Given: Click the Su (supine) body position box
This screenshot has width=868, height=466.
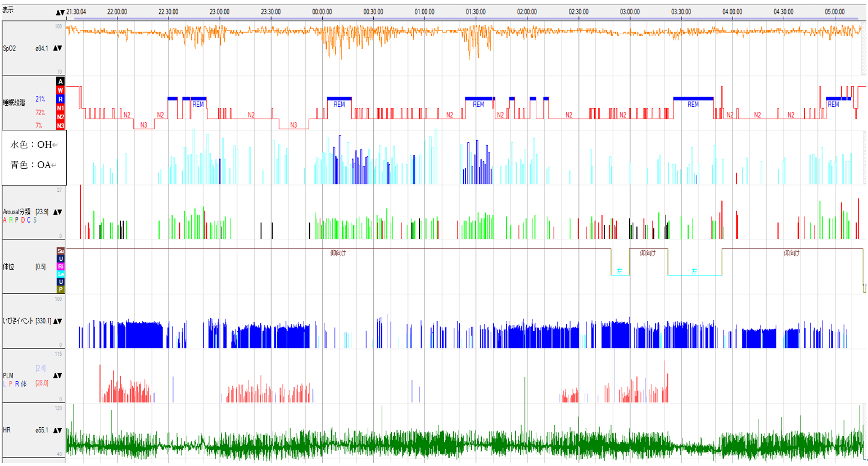Looking at the screenshot, I should (61, 251).
